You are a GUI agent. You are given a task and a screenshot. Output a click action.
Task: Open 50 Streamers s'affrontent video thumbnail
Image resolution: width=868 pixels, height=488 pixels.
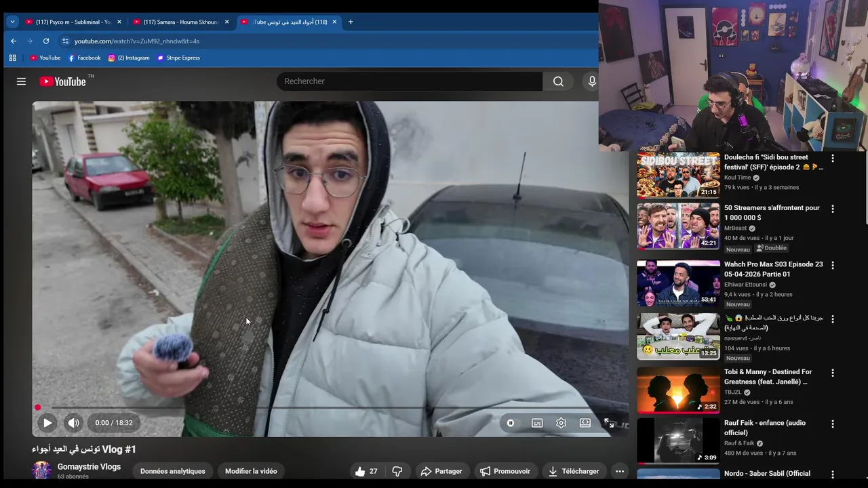(678, 226)
